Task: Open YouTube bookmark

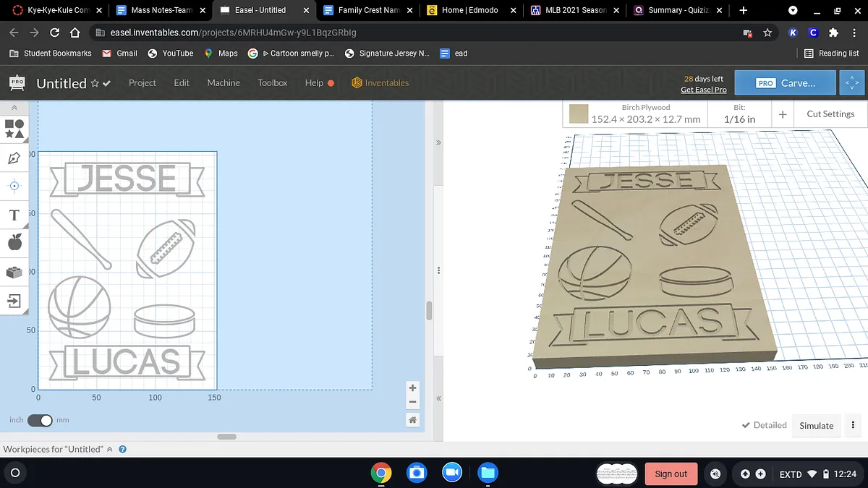Action: pos(170,53)
